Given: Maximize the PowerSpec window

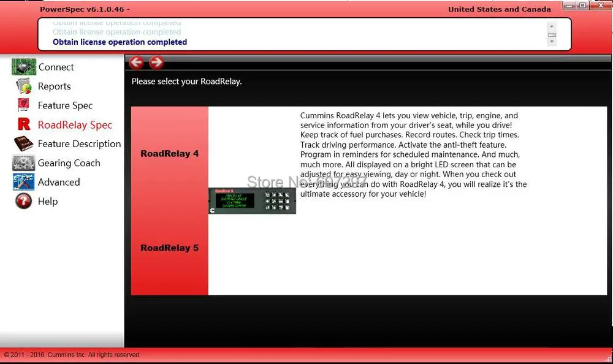Looking at the screenshot, I should [582, 6].
